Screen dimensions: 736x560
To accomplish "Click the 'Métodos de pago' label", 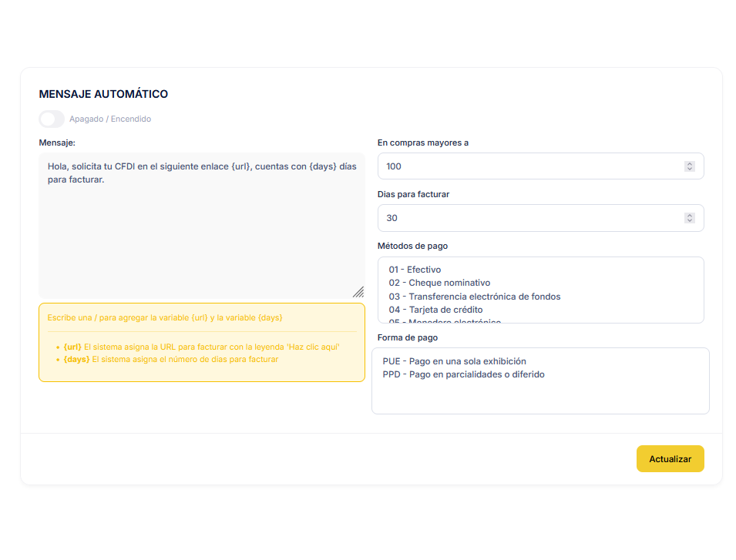I will click(412, 246).
